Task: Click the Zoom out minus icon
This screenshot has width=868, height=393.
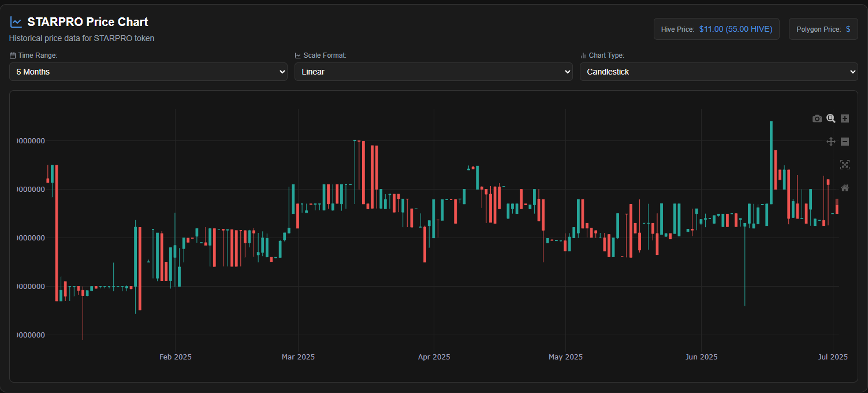Action: pos(845,142)
